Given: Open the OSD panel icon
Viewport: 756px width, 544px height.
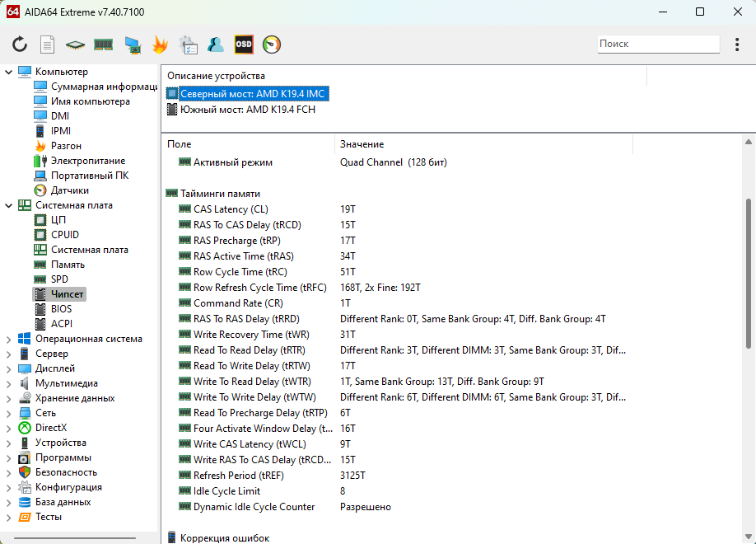Looking at the screenshot, I should point(244,45).
